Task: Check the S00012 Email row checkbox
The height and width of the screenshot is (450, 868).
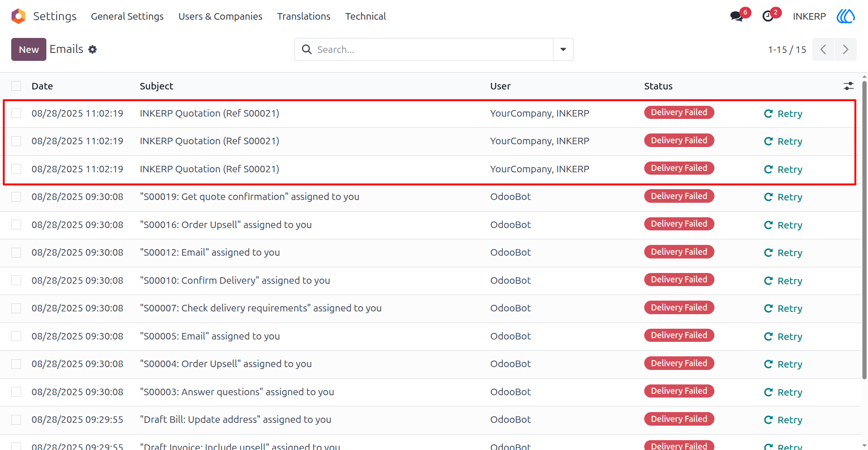Action: (16, 253)
